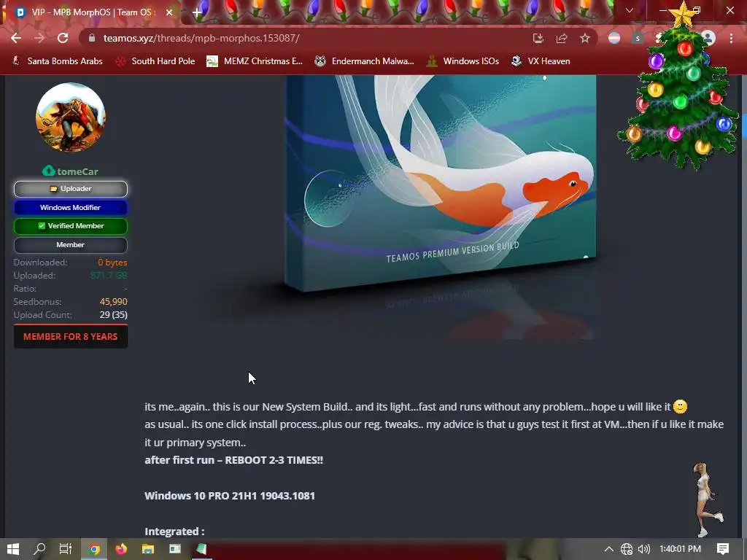This screenshot has height=560, width=747.
Task: Click tomeCar's profile avatar
Action: click(x=71, y=117)
